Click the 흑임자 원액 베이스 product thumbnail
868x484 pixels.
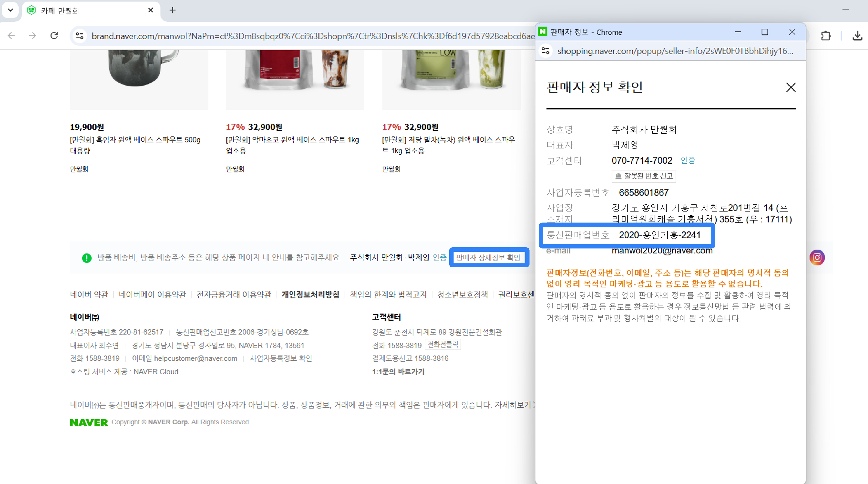click(x=139, y=79)
